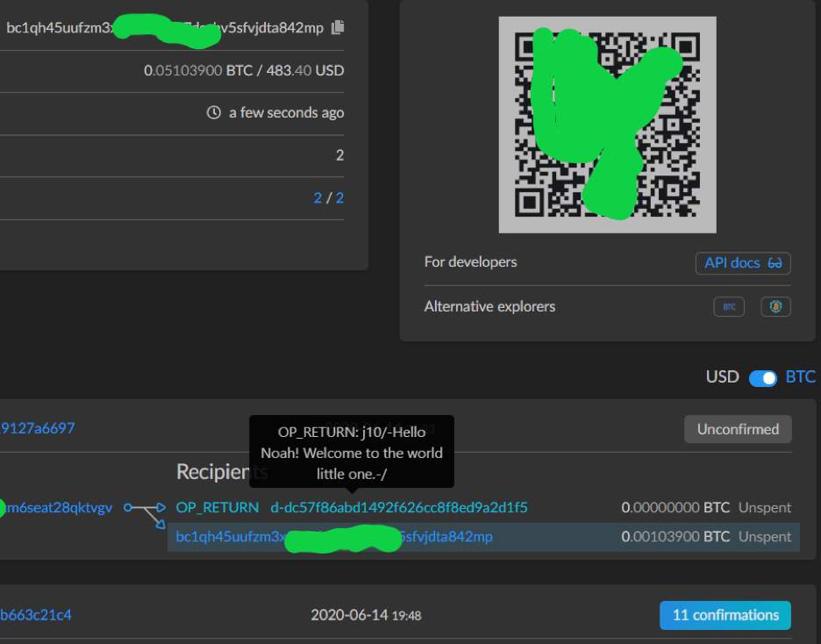Open the BTC alternative explorer icon
The height and width of the screenshot is (644, 821).
[x=729, y=307]
